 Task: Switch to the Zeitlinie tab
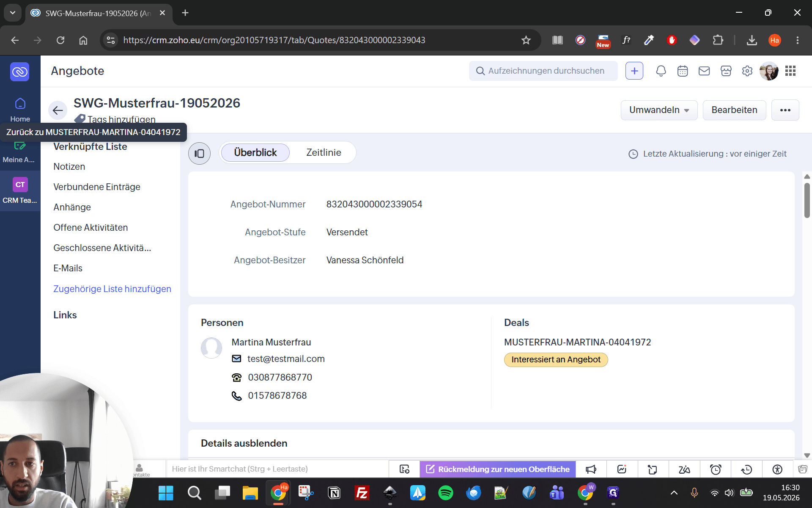(324, 152)
